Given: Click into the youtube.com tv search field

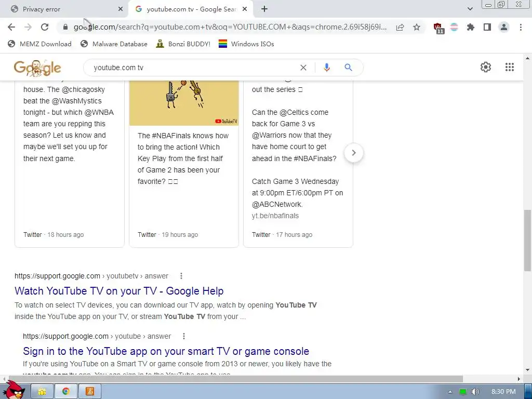Looking at the screenshot, I should click(193, 68).
